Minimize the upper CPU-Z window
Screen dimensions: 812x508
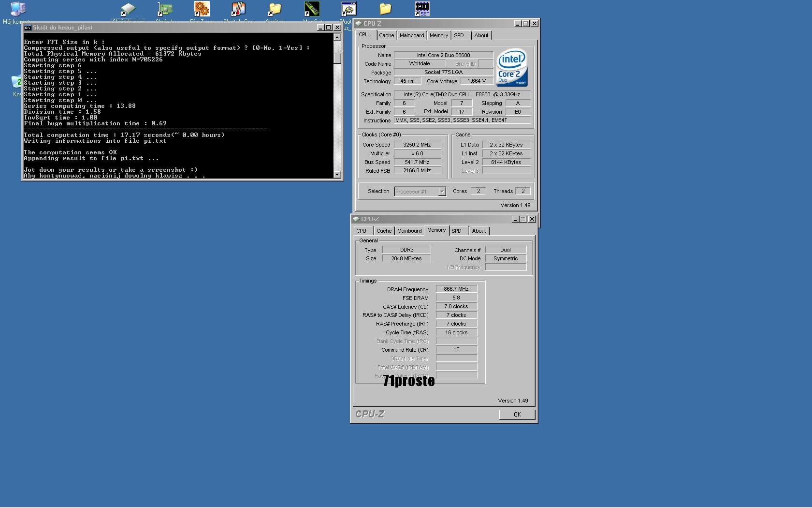point(517,23)
